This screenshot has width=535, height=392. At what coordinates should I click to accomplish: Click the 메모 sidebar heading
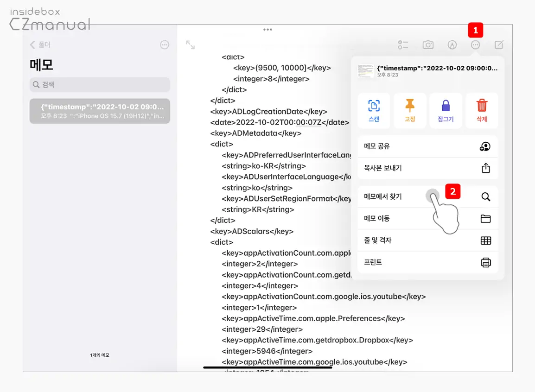click(x=41, y=65)
